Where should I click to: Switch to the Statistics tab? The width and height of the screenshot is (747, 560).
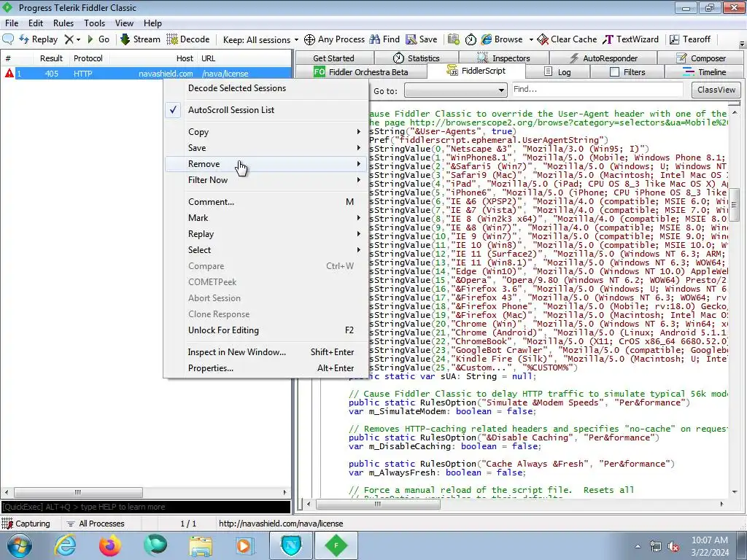(x=417, y=58)
